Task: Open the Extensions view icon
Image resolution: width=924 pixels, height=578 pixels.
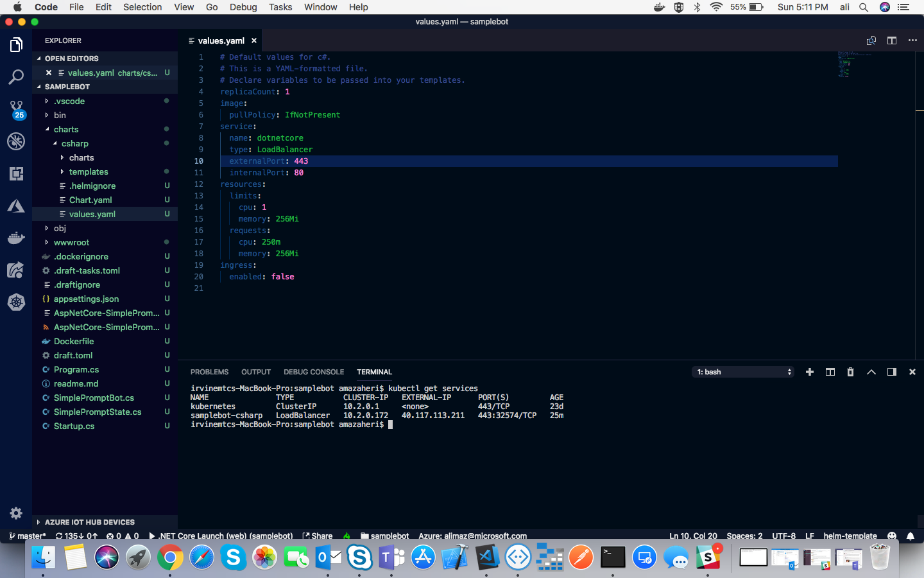Action: click(x=16, y=173)
